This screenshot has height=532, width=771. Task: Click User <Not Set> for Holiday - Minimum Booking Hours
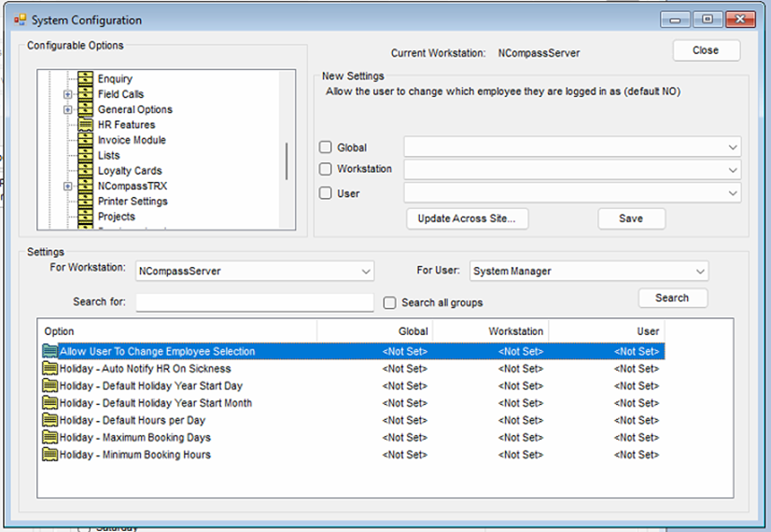(637, 455)
